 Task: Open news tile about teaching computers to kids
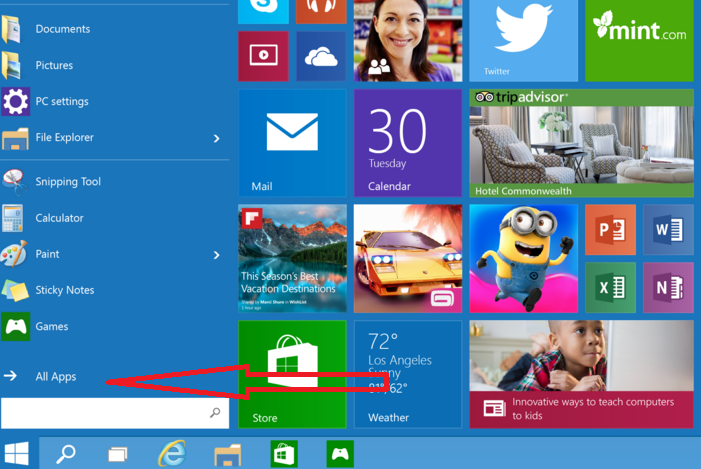point(582,374)
